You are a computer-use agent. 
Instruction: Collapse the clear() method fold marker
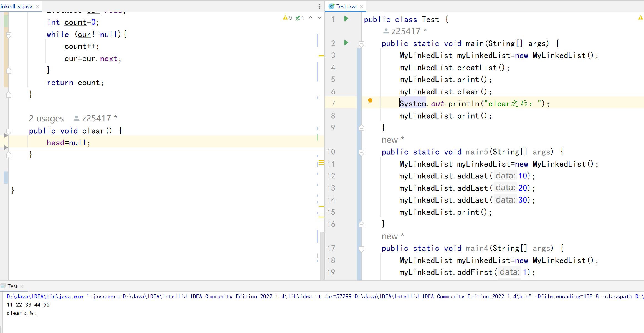click(9, 131)
